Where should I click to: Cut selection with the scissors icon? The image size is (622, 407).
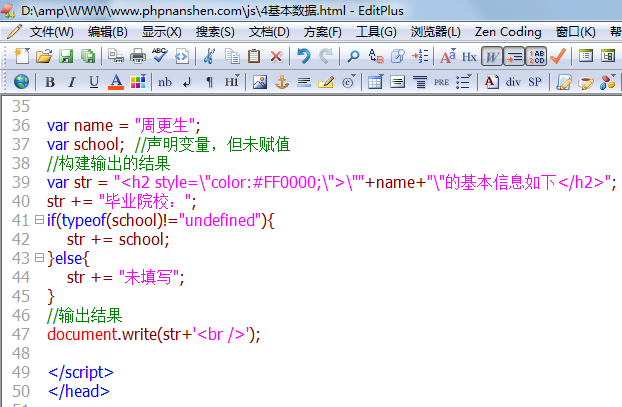[209, 56]
